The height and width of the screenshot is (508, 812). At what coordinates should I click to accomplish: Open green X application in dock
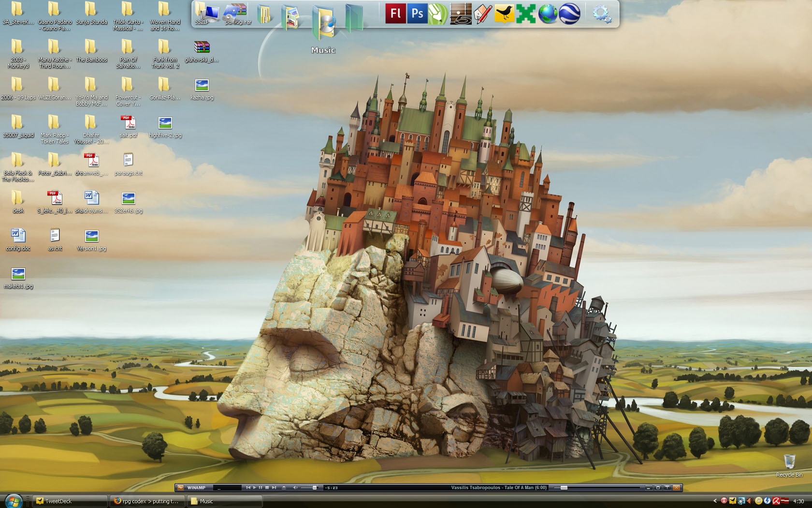pyautogui.click(x=526, y=14)
